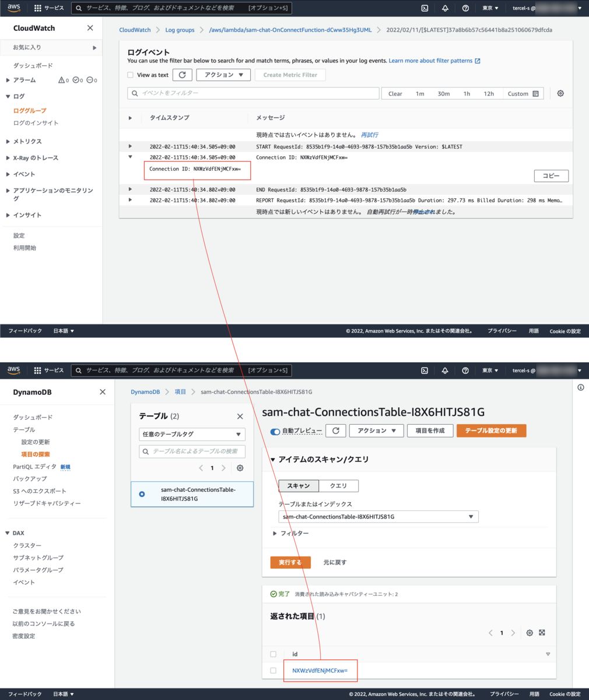Click the イベントをフィルター search field
The height and width of the screenshot is (700, 589).
[253, 93]
